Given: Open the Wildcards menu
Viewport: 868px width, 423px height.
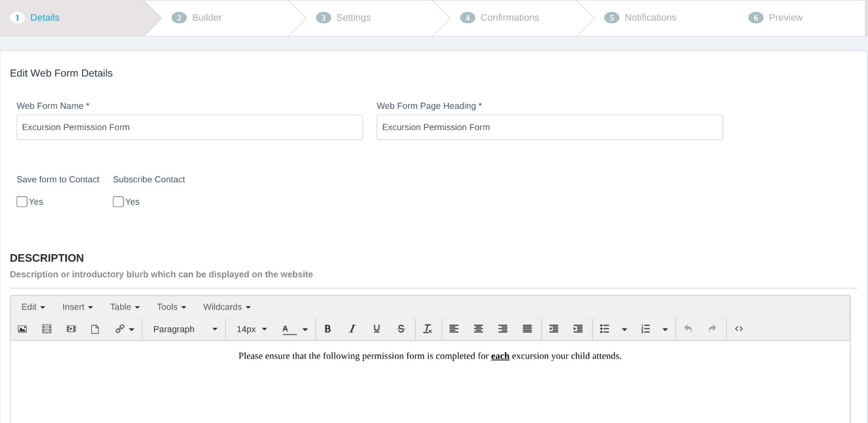Looking at the screenshot, I should (x=226, y=307).
